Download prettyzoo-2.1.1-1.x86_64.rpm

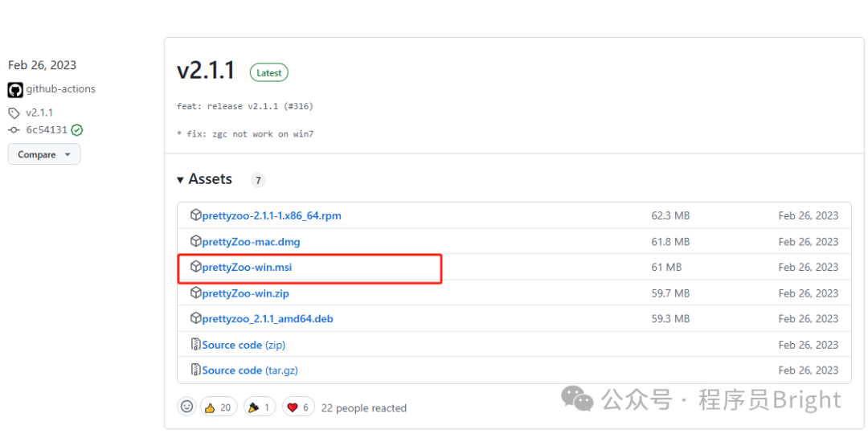point(272,216)
